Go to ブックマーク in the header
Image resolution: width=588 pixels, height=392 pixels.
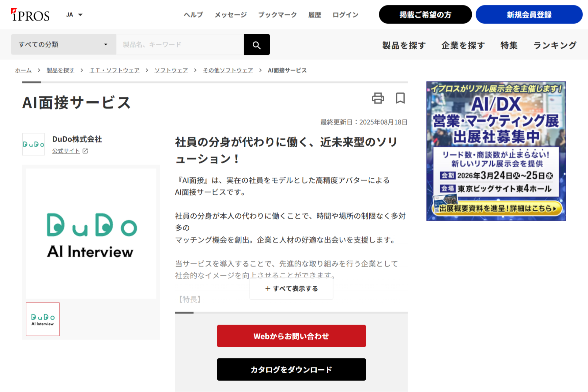coord(277,15)
